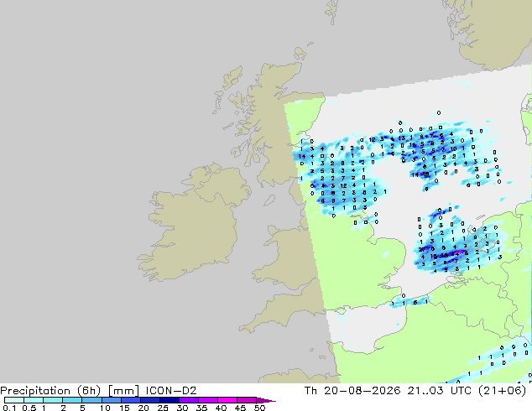The image size is (532, 411).
Task: Click the '(6h)' interval label
Action: (89, 391)
